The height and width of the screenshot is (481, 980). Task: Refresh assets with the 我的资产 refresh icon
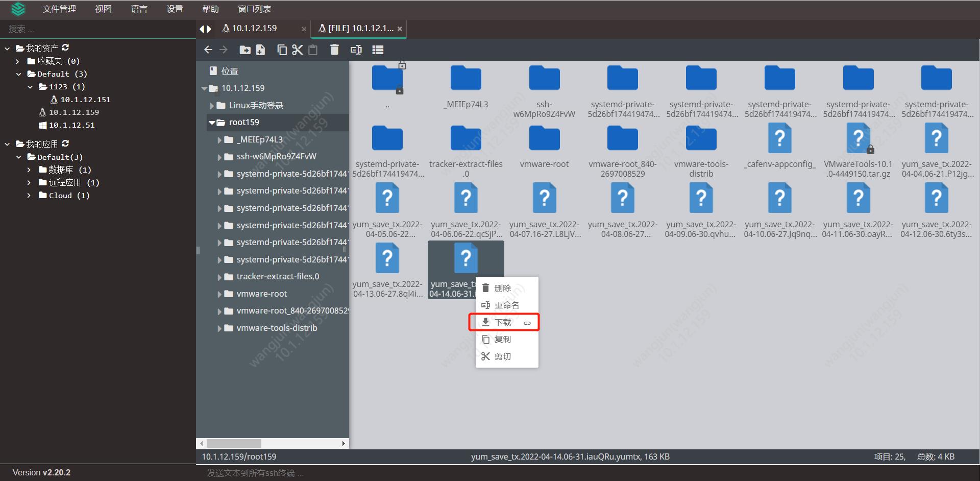click(x=65, y=47)
